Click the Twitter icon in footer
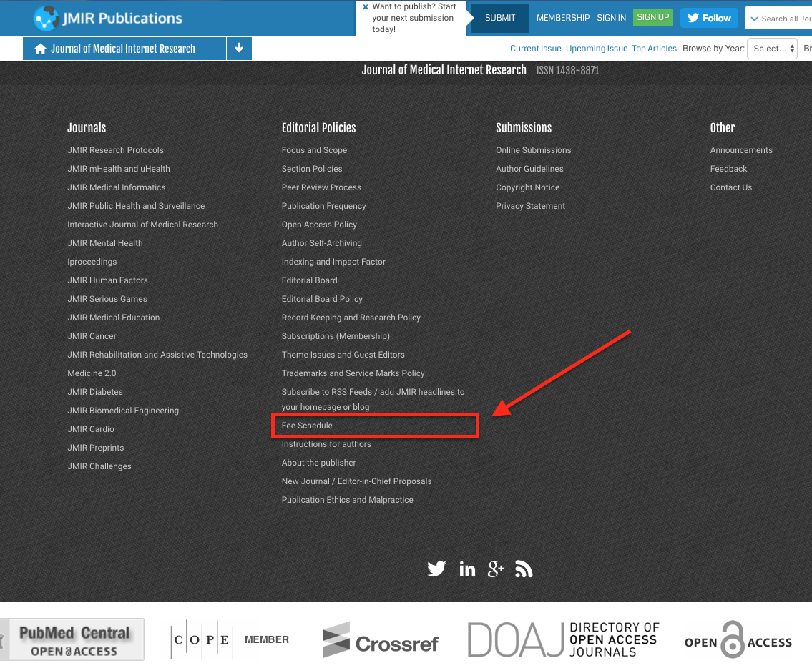 click(x=436, y=569)
